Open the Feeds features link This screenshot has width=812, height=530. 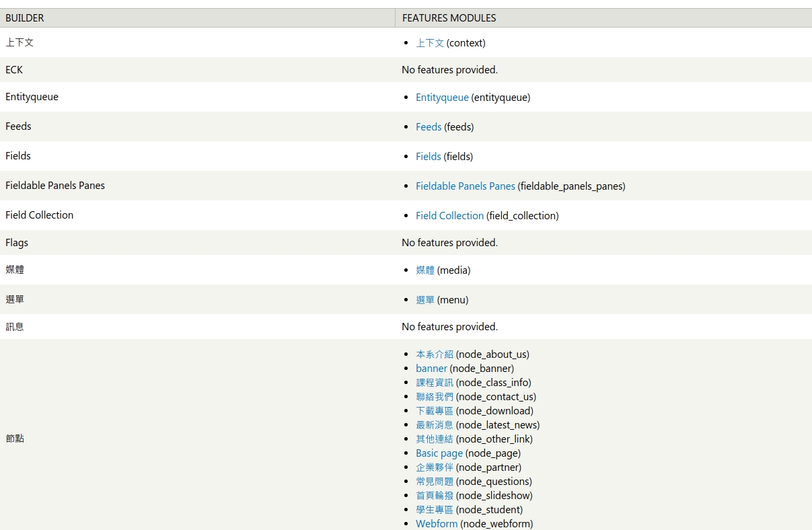point(429,127)
